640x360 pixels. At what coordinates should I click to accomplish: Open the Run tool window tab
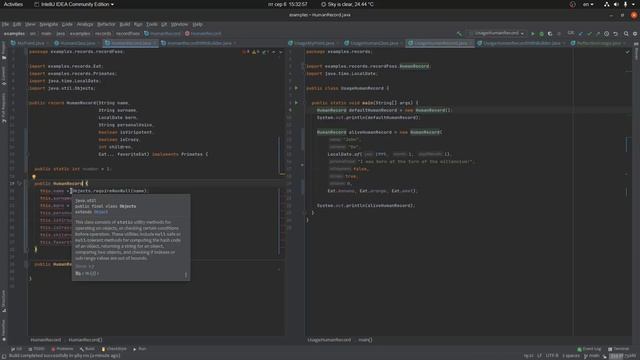pos(140,349)
